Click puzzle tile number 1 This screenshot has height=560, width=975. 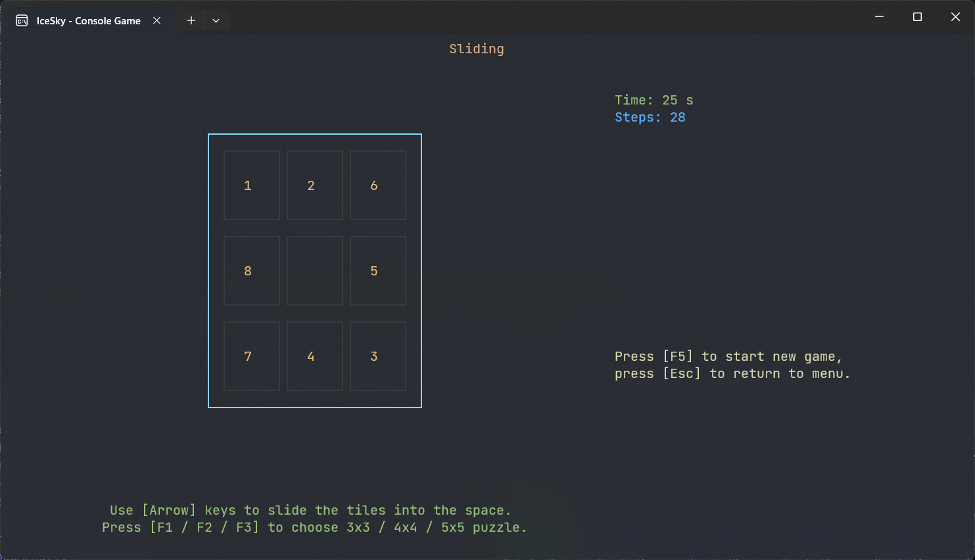point(252,185)
